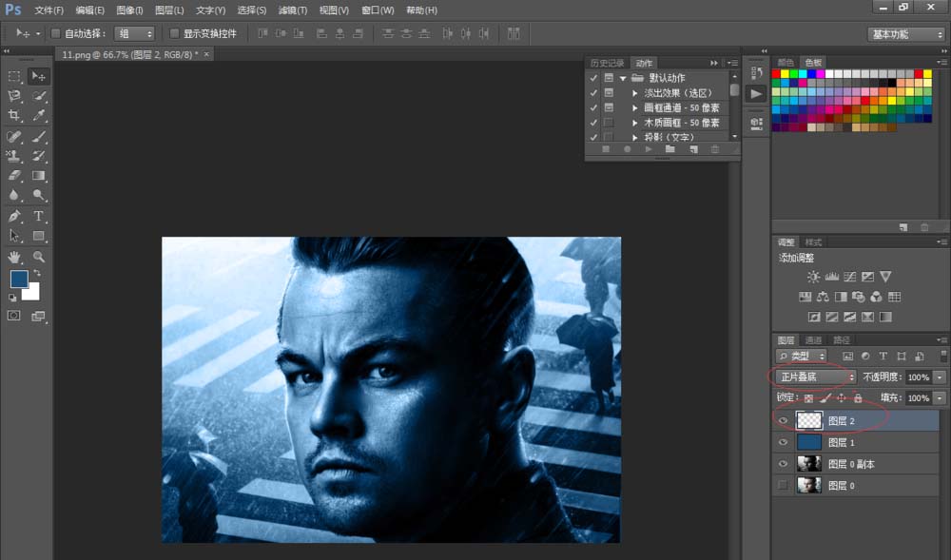Select the Hand tool
Image resolution: width=951 pixels, height=560 pixels.
pos(14,257)
